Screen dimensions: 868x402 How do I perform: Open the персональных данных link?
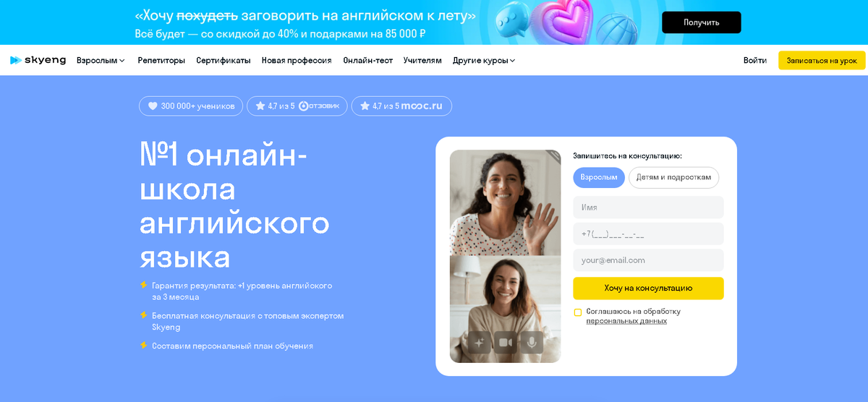(626, 321)
